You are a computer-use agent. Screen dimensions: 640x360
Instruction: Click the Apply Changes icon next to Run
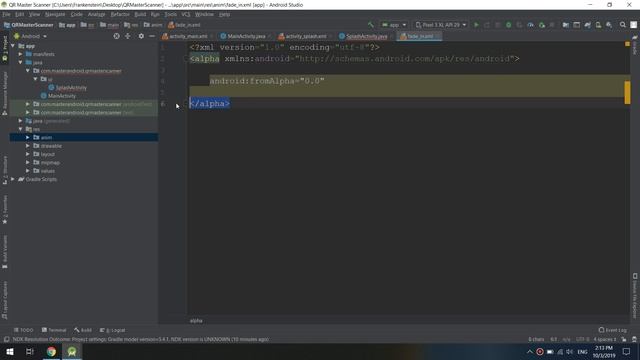[x=487, y=25]
